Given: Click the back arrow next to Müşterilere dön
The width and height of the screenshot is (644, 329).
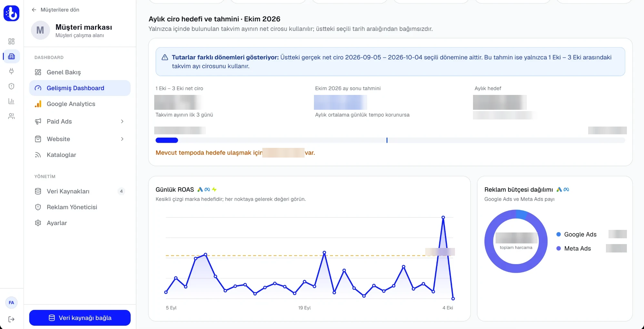Looking at the screenshot, I should (34, 10).
